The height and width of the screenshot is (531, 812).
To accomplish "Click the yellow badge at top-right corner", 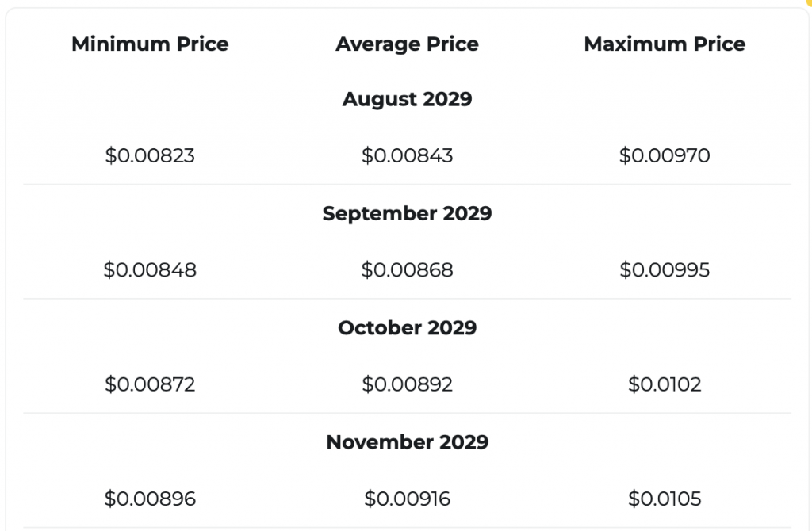I will coord(808,2).
